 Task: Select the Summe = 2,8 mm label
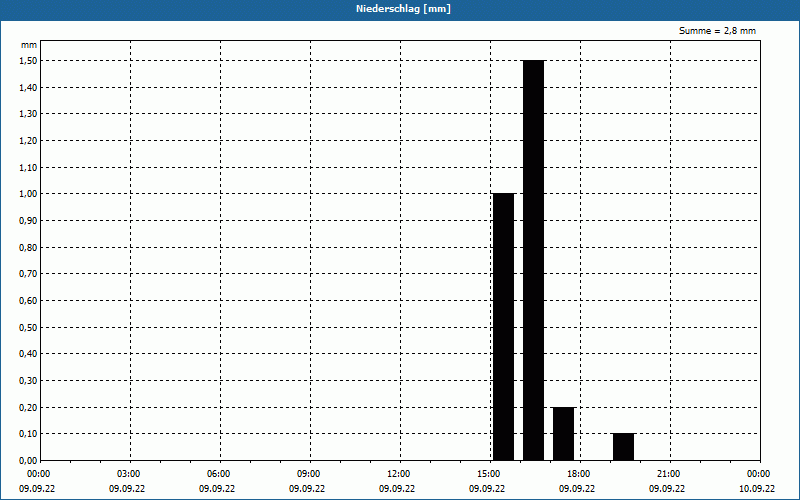(x=717, y=31)
